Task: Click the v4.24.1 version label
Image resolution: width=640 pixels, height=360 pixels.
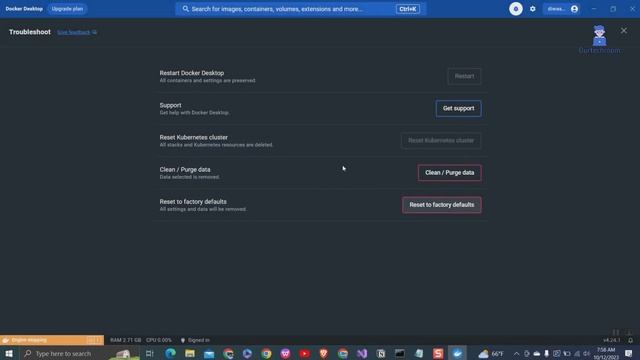Action: [611, 340]
